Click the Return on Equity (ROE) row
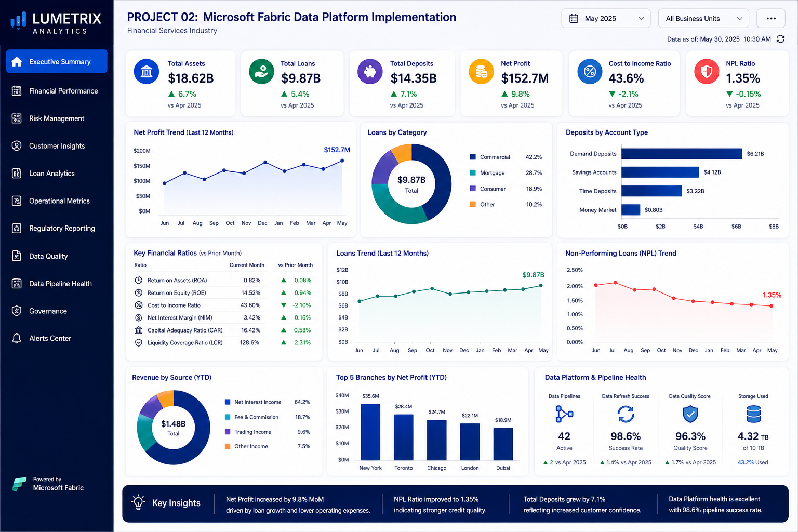This screenshot has height=532, width=798. coord(223,292)
